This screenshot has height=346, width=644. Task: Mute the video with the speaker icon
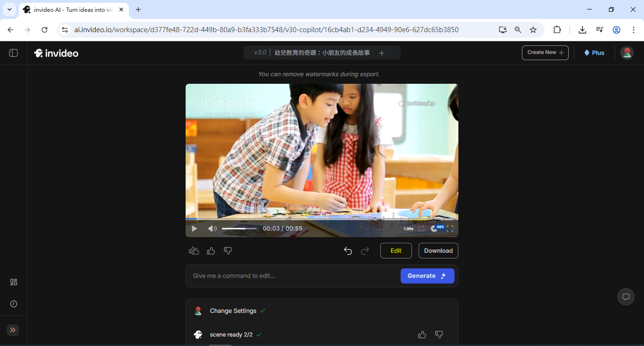tap(212, 229)
